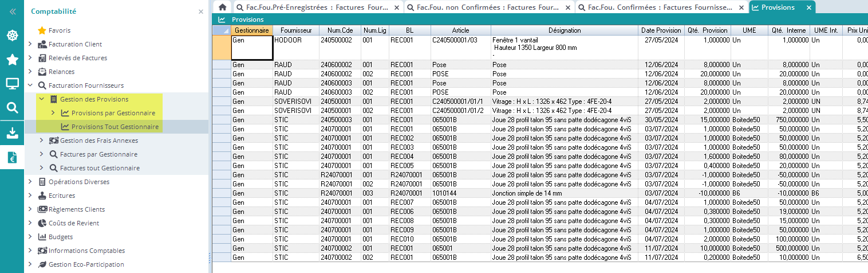Screen dimensions: 868x273
Task: Collapse the Gestion des Provisions node
Action: point(42,99)
